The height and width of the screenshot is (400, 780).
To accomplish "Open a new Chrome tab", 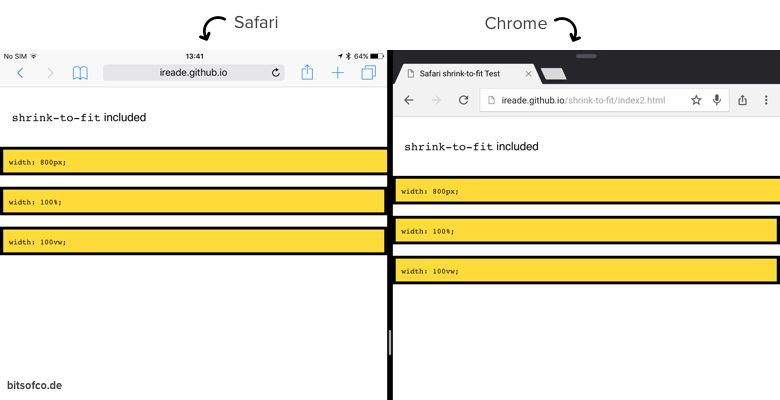I will point(553,74).
